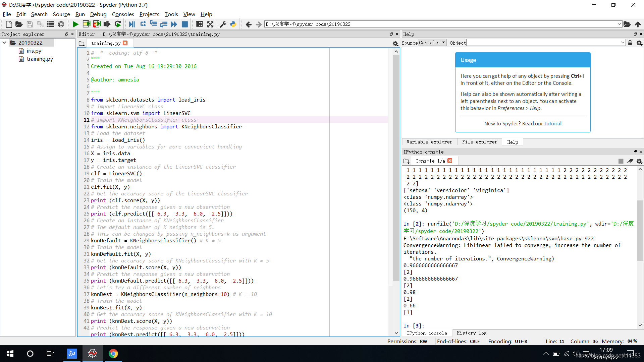Interrupt kernel with gray stop square
Image resolution: width=644 pixels, height=362 pixels.
coord(621,161)
